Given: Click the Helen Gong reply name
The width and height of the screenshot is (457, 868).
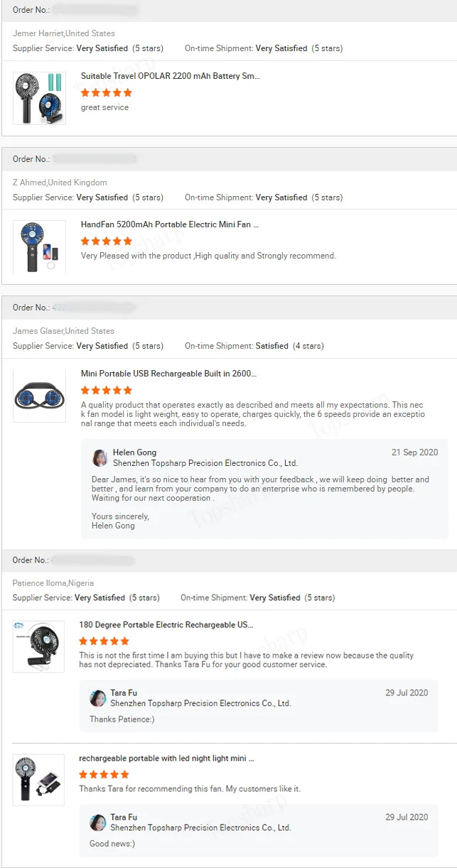Looking at the screenshot, I should [x=134, y=452].
